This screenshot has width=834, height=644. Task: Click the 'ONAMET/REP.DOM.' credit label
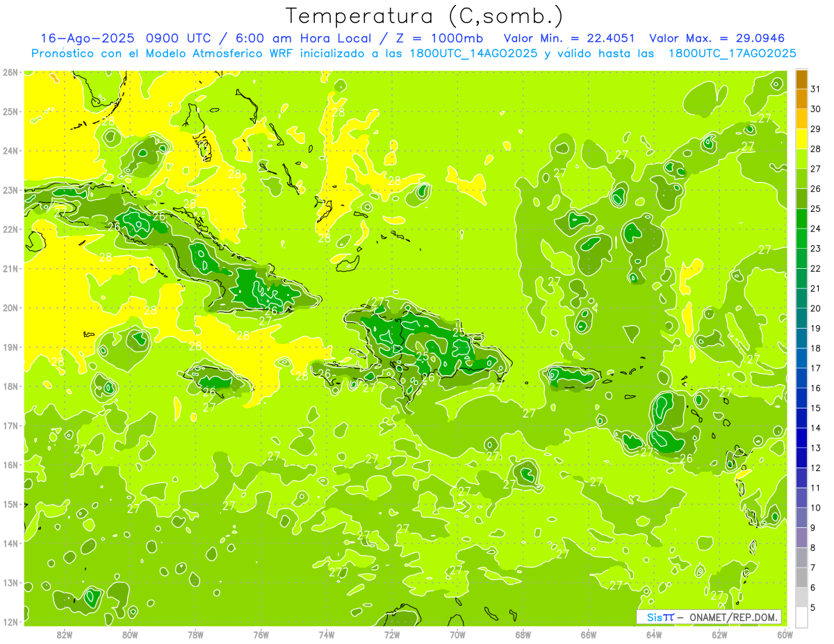(735, 617)
